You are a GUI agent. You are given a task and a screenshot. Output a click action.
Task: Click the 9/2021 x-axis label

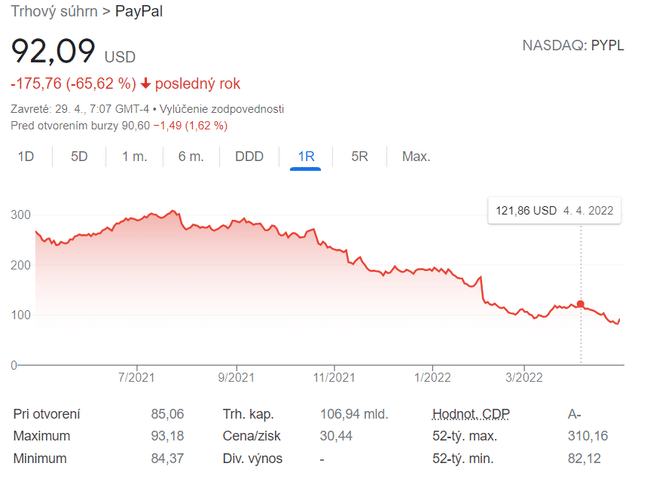[x=233, y=377]
